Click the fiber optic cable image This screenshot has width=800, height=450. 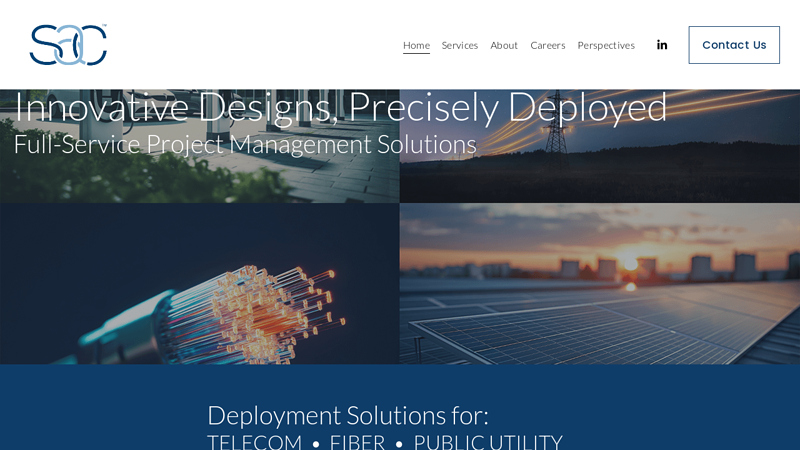pyautogui.click(x=200, y=285)
